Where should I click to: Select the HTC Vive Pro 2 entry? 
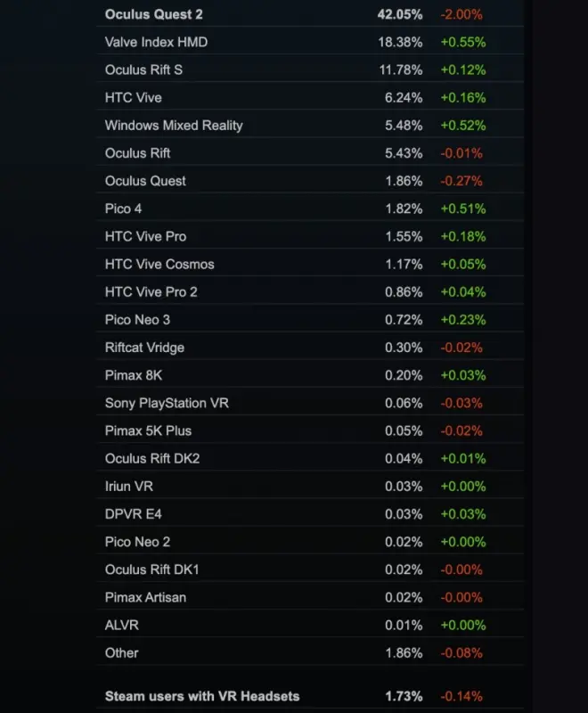click(151, 291)
